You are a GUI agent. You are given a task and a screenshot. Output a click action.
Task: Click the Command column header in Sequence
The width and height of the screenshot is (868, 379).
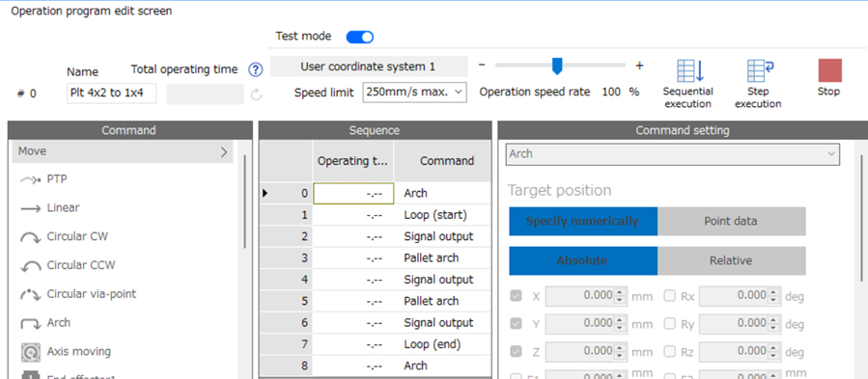point(442,161)
